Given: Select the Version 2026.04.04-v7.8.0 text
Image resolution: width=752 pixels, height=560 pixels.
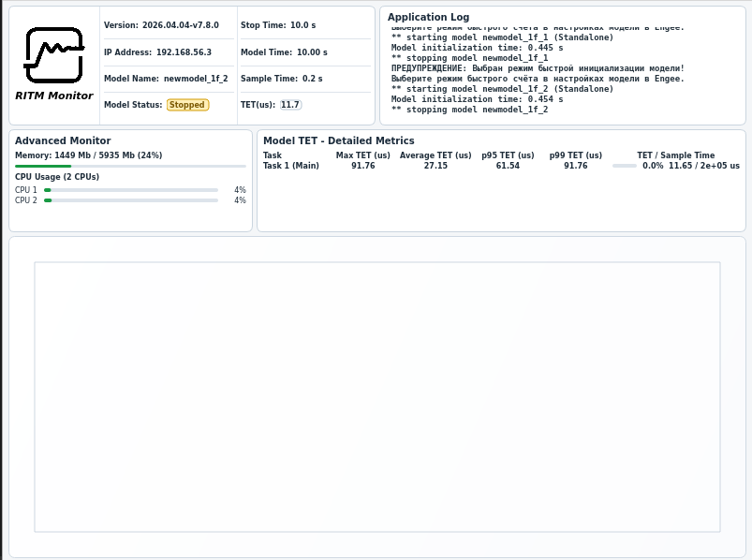Looking at the screenshot, I should coord(161,25).
